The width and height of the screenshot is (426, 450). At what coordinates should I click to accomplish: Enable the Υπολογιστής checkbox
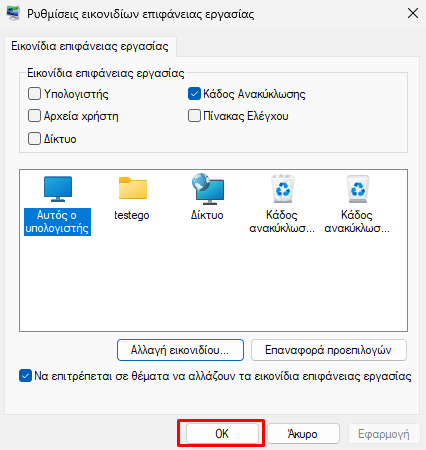34,94
